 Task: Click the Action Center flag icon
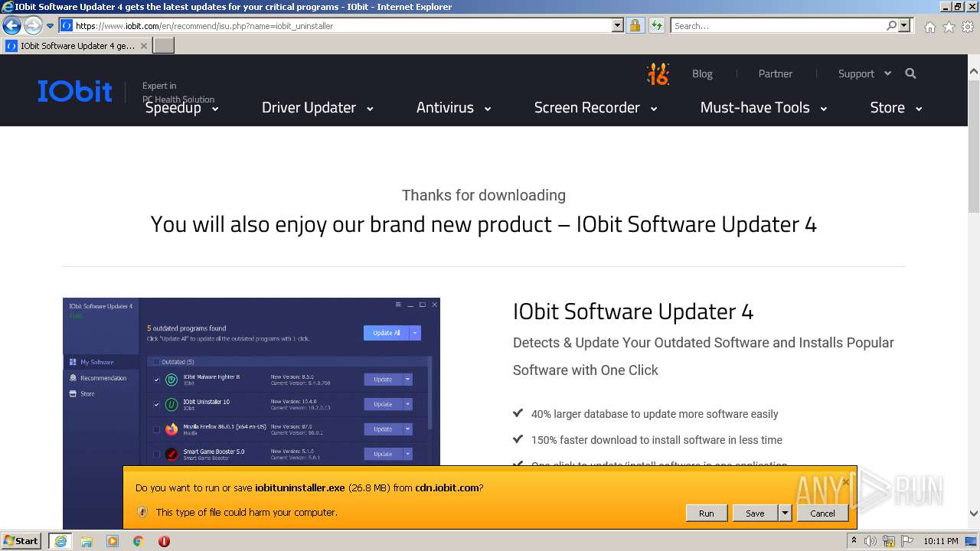(906, 541)
